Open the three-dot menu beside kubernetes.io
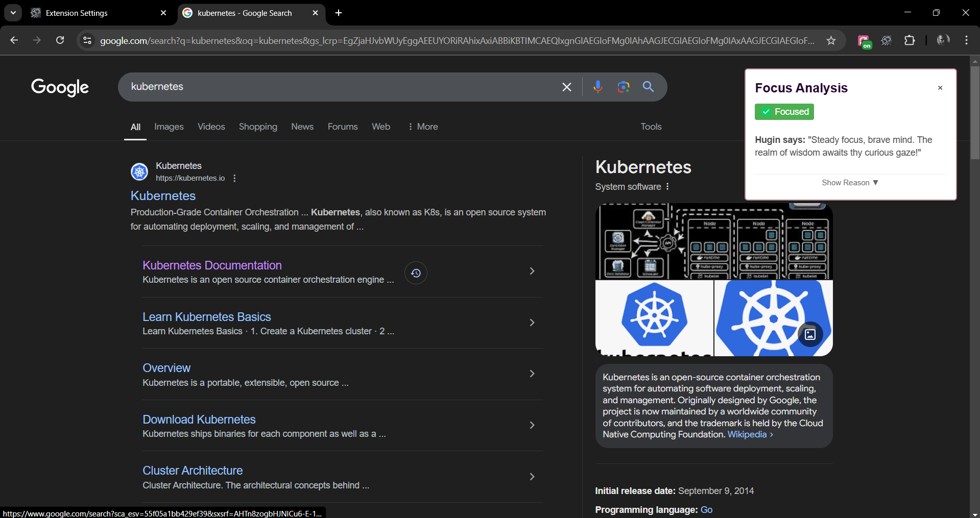This screenshot has width=980, height=518. coord(234,178)
